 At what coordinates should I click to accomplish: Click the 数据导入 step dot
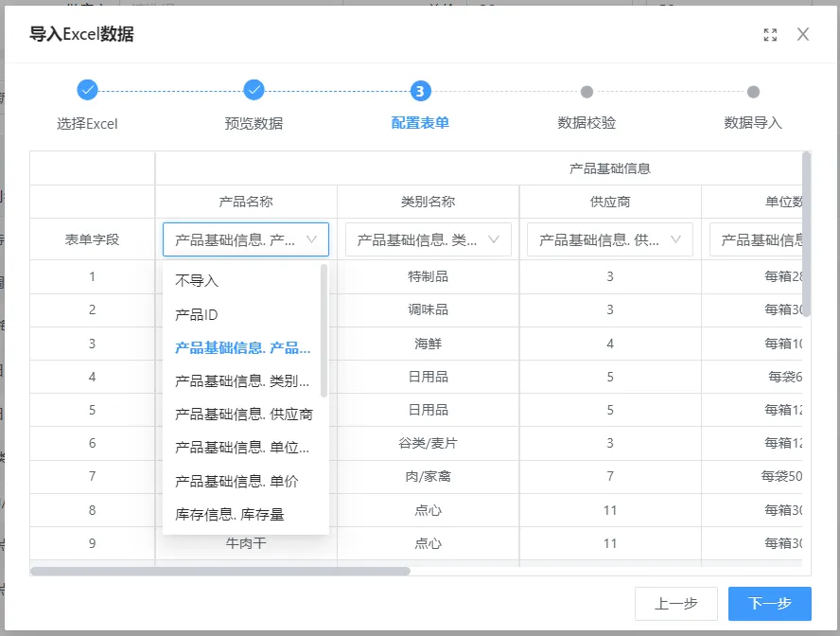coord(753,92)
